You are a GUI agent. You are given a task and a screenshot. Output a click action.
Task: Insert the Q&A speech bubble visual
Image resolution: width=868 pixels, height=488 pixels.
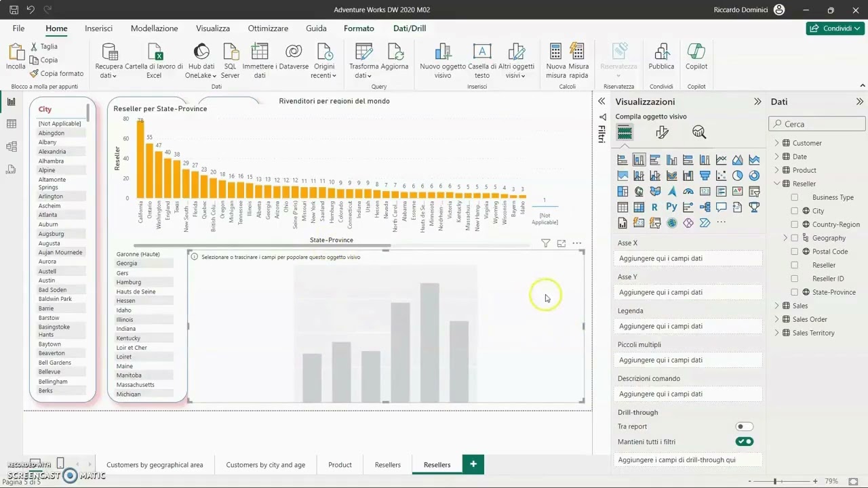[x=721, y=207]
